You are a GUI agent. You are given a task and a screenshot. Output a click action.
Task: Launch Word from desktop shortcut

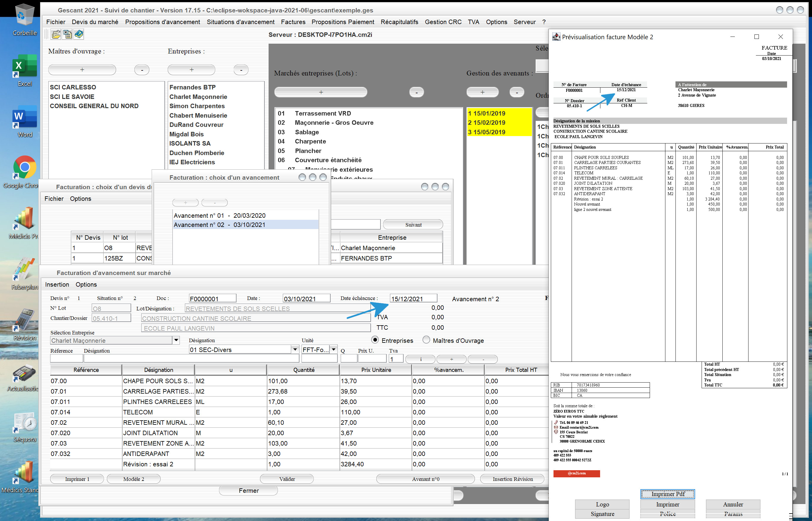tap(24, 121)
